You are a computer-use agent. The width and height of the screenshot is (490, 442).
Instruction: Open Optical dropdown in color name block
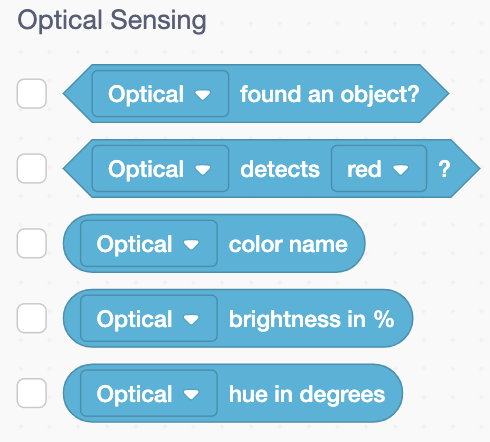coord(149,244)
